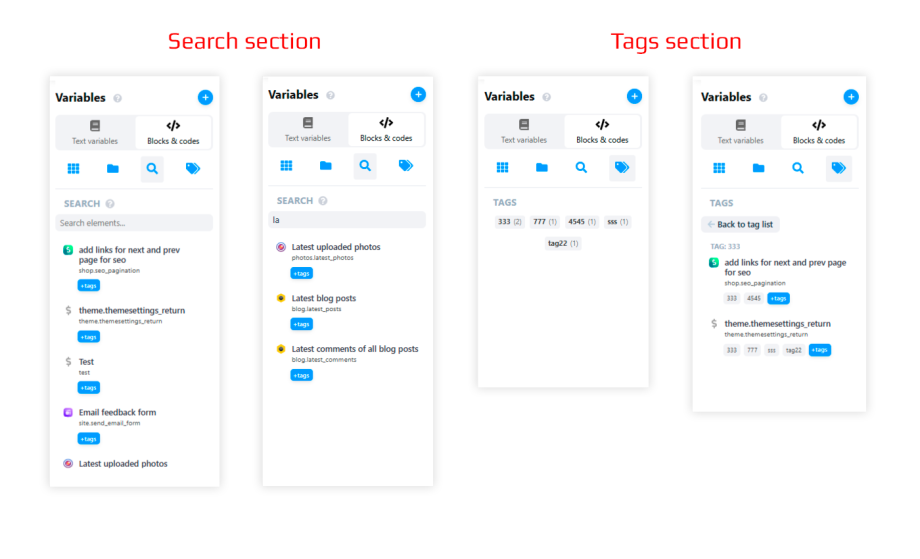The image size is (920, 559).
Task: Click "+tags" under the Test variable
Action: (x=89, y=388)
